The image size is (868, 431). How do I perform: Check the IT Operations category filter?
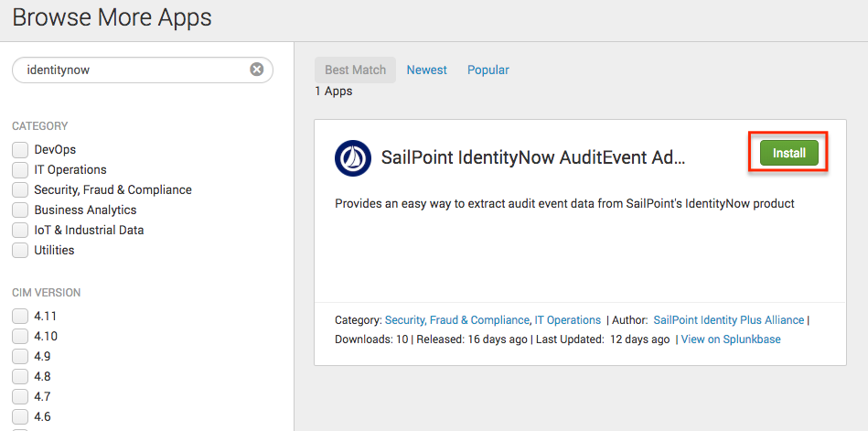[20, 169]
